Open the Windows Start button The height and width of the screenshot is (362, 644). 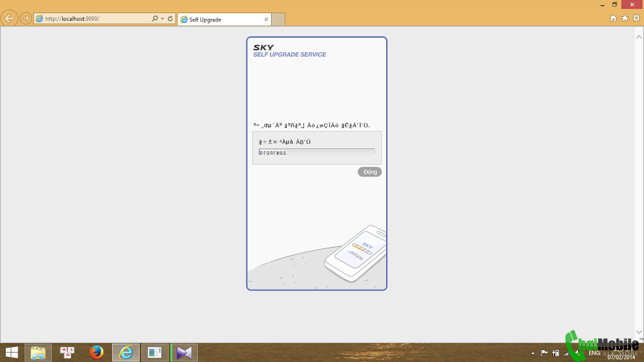coord(11,353)
